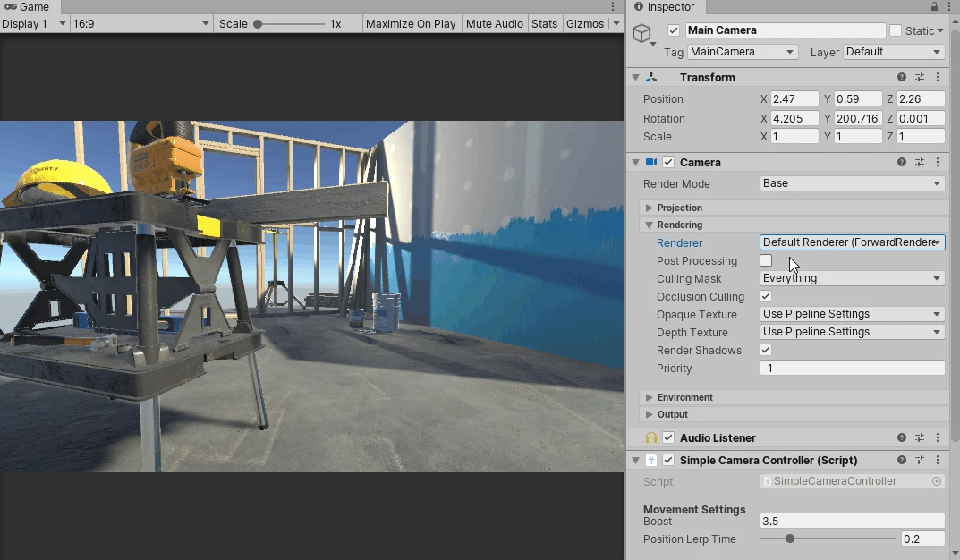This screenshot has width=960, height=560.
Task: Toggle Main Camera active checkbox
Action: tap(674, 30)
